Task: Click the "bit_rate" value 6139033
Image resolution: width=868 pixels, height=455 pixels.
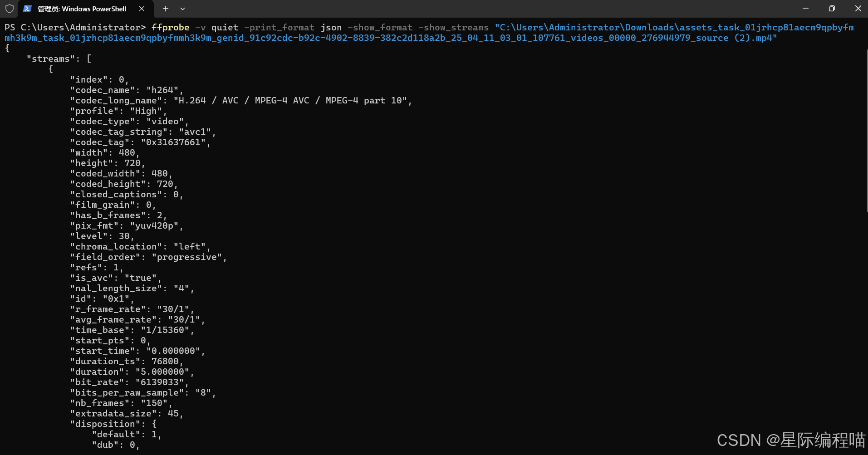Action: tap(161, 382)
